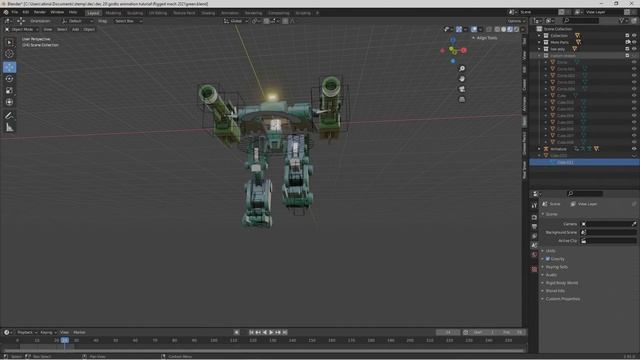
Task: Select the Move tool
Action: click(9, 67)
